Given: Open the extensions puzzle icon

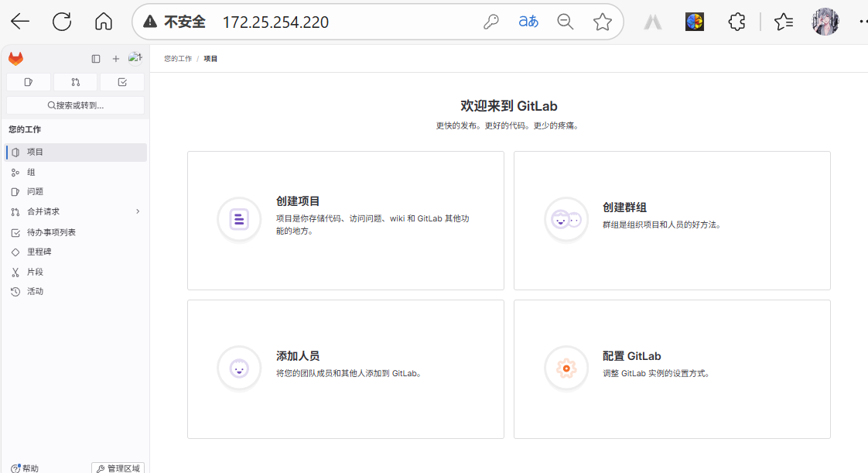Looking at the screenshot, I should point(736,22).
